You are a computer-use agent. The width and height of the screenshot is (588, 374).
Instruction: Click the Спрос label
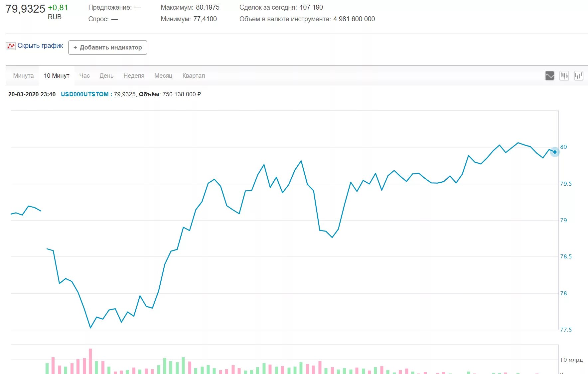tap(98, 19)
